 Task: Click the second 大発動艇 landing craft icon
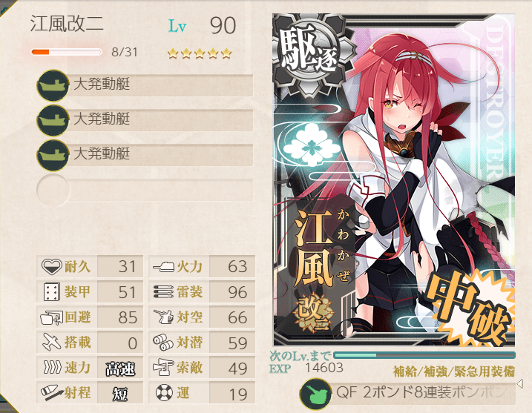pyautogui.click(x=53, y=120)
